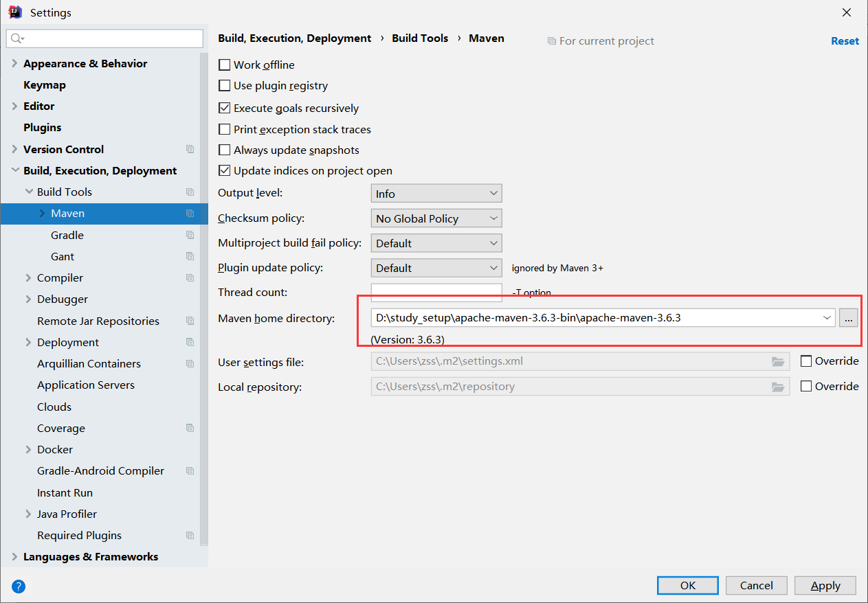Expand the Appearance & Behavior node
Viewport: 868px width, 603px height.
coord(14,63)
